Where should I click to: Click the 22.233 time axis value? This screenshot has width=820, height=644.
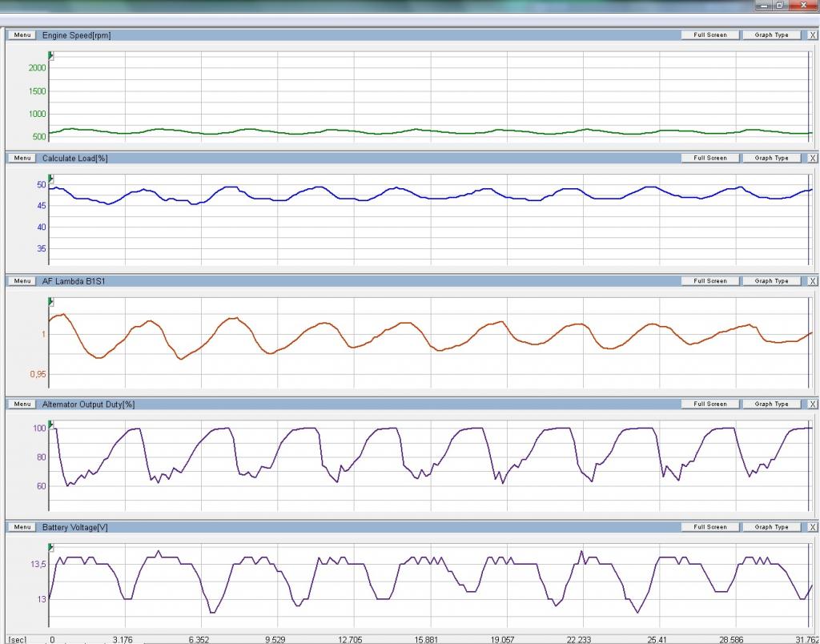[580, 640]
